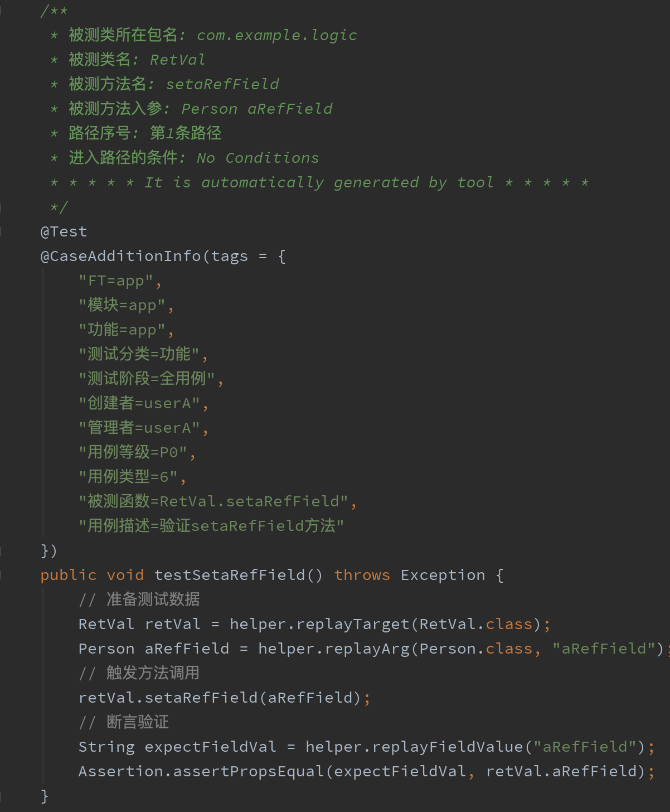Screen dimensions: 670x812
Task: Click the "用例等级=P0" tag string
Action: pyautogui.click(x=133, y=452)
